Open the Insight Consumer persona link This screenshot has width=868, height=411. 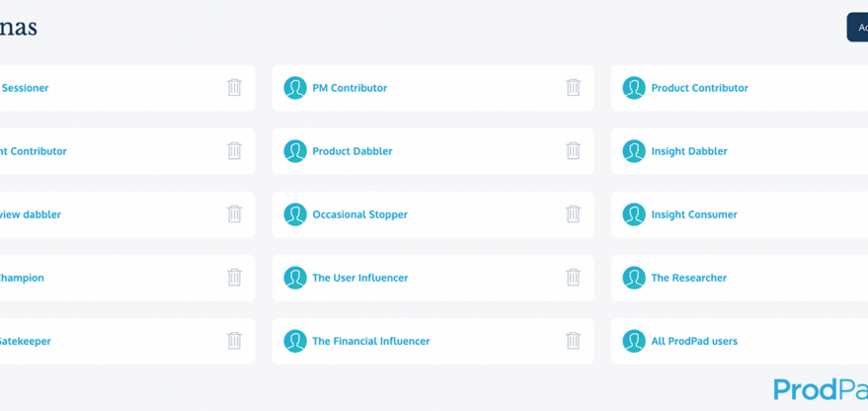(694, 214)
